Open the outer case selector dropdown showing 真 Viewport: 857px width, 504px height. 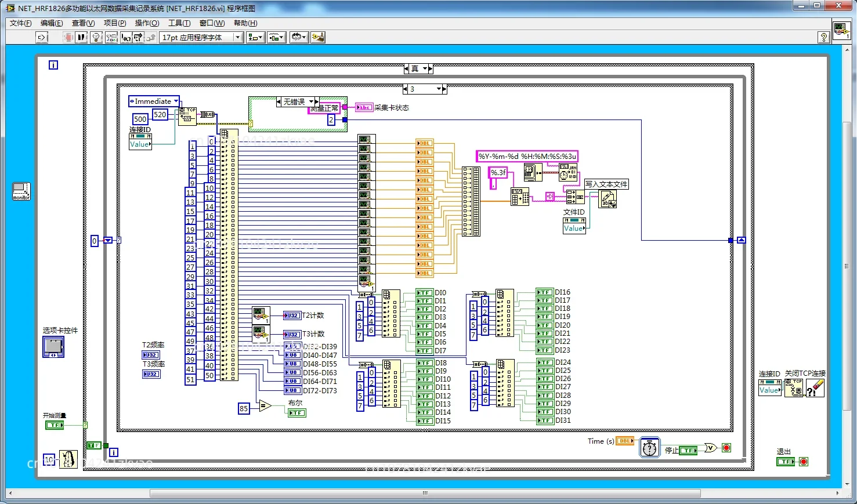(425, 68)
